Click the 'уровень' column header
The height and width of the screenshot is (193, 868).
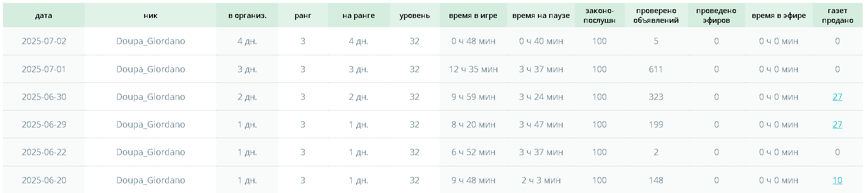coord(415,16)
